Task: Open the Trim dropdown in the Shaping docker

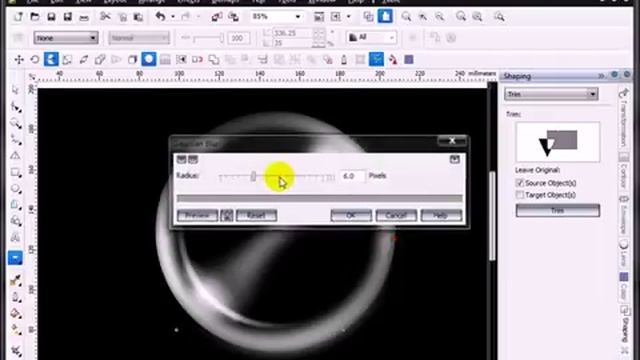Action: coord(551,94)
